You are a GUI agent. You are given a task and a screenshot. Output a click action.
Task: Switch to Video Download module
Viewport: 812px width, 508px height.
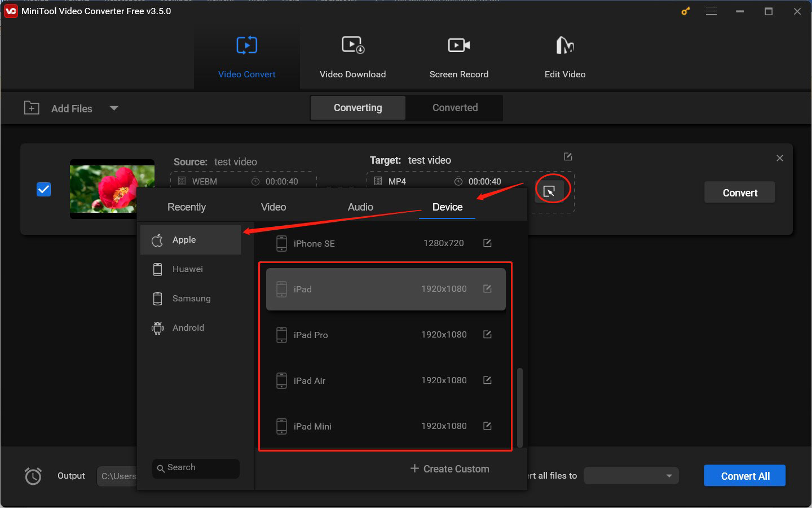pos(352,58)
